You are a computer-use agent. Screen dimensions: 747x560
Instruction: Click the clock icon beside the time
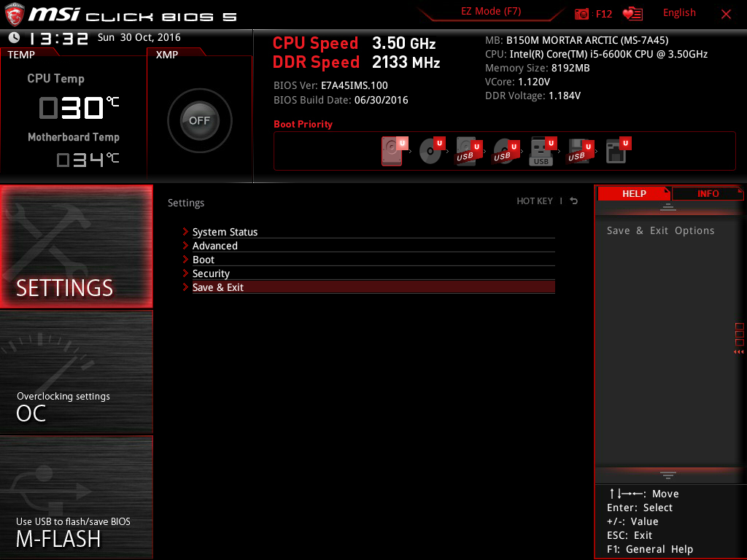[x=15, y=37]
